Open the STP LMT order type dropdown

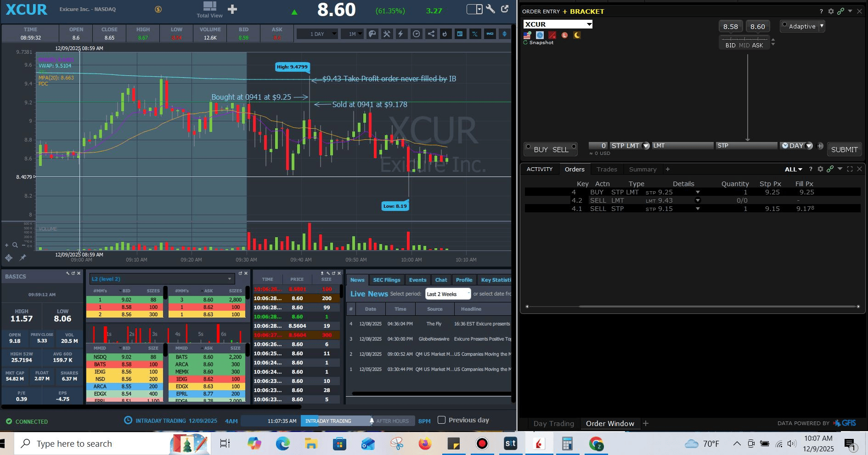pos(646,146)
